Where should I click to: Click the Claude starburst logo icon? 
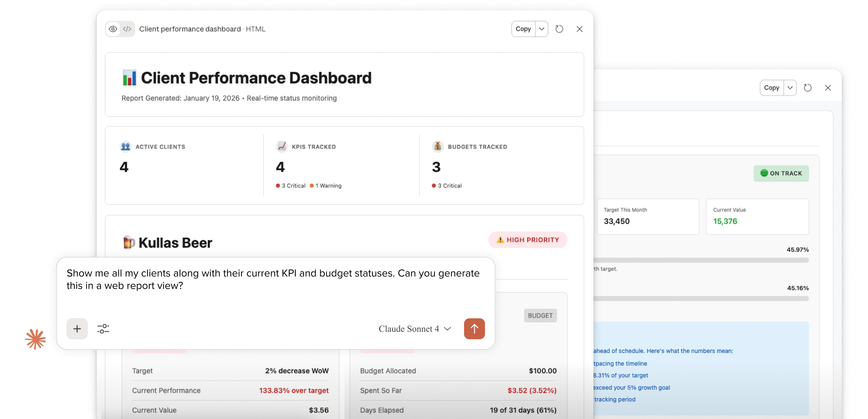35,339
